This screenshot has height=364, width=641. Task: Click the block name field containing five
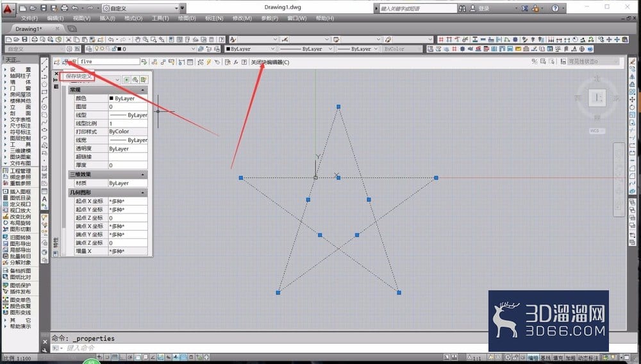pyautogui.click(x=109, y=62)
